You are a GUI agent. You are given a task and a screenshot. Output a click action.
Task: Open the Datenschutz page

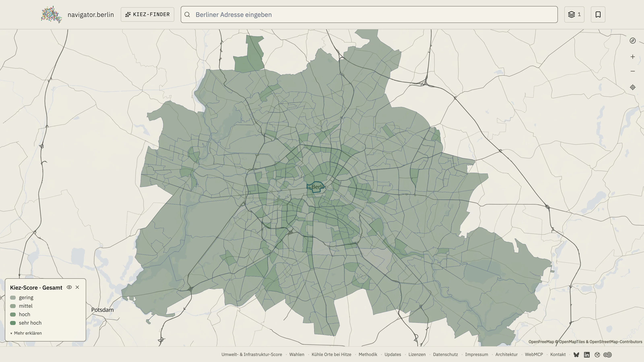click(446, 355)
